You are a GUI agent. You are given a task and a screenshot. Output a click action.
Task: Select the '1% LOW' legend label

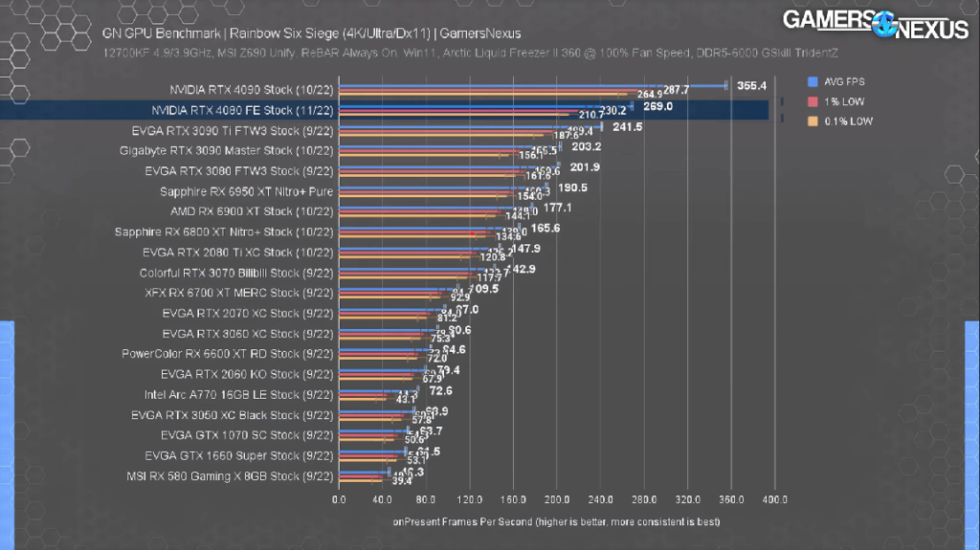pos(844,102)
